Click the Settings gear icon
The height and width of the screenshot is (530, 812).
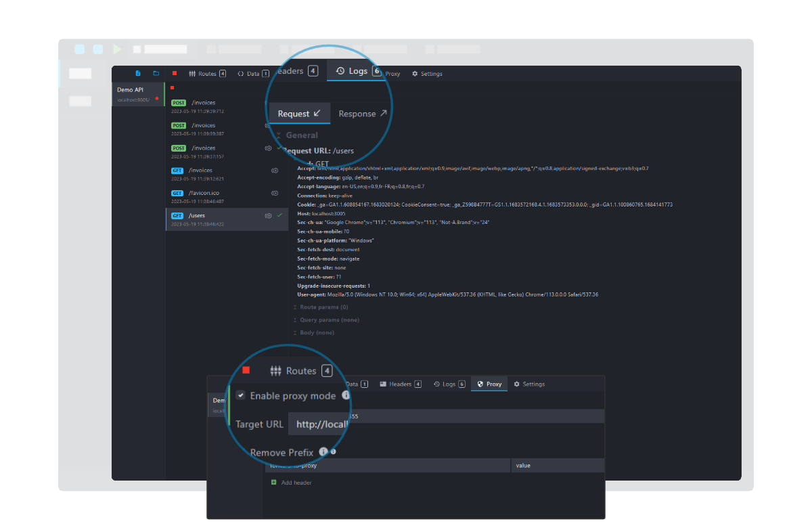point(415,73)
